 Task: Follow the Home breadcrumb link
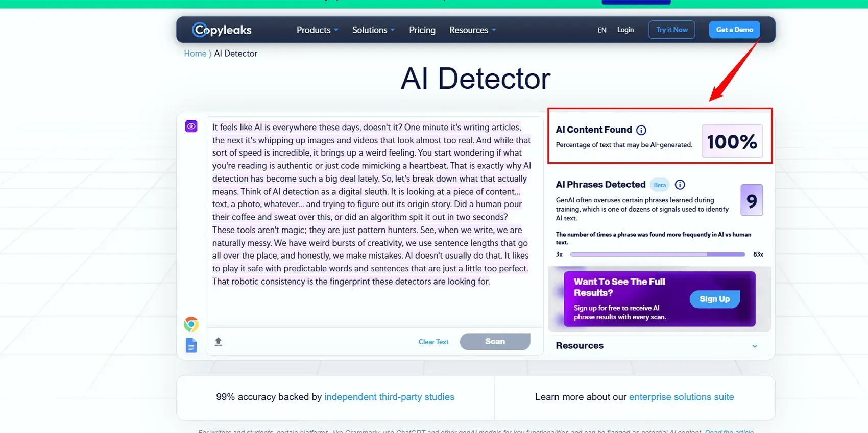(x=195, y=54)
